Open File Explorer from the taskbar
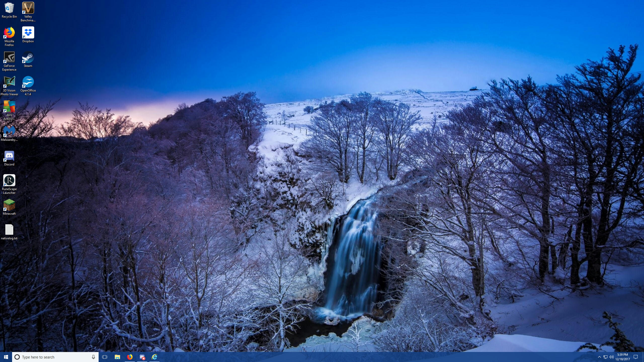 117,357
